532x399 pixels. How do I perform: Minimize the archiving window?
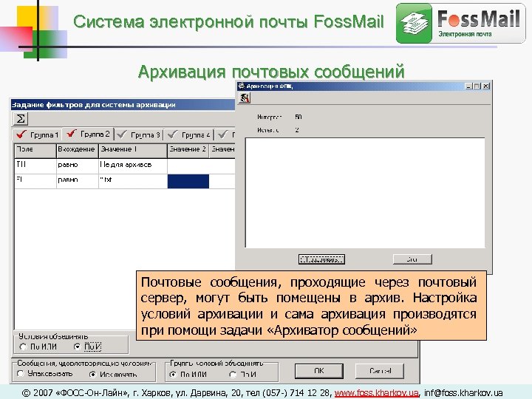468,86
